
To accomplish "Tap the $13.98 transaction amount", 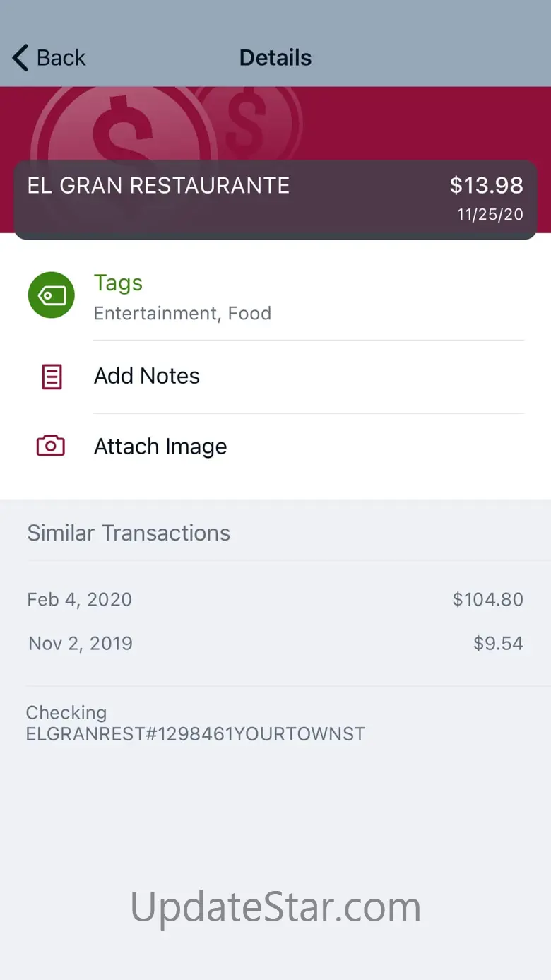I will (x=486, y=186).
